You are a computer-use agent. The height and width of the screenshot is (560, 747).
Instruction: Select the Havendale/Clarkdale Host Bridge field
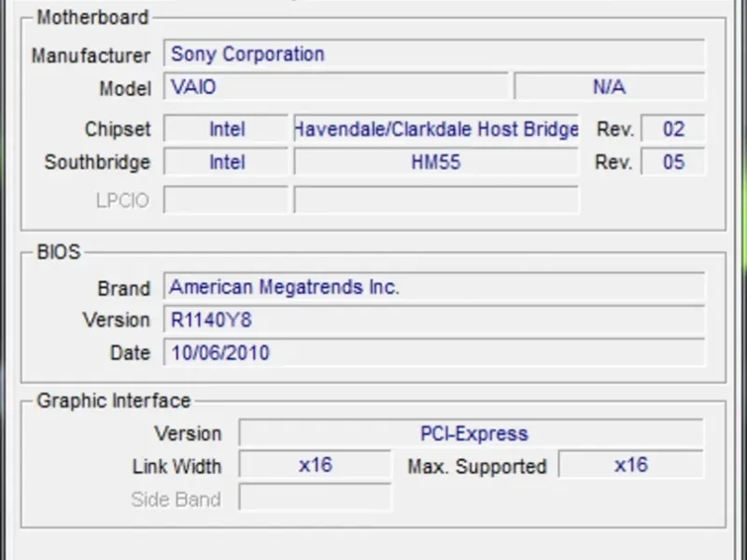[436, 130]
